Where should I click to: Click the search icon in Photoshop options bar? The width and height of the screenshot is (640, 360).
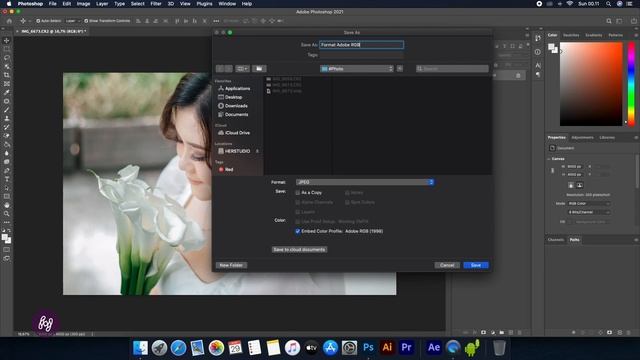click(609, 21)
